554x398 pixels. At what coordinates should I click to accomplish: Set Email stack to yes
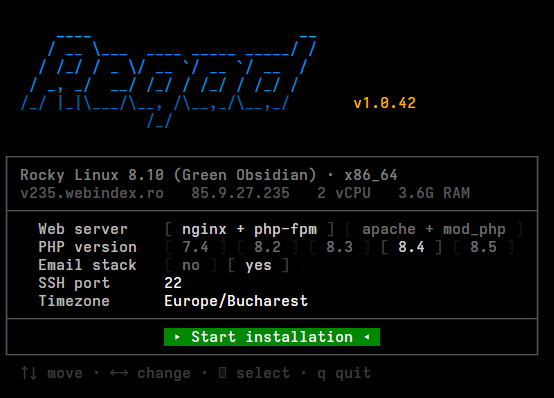pyautogui.click(x=258, y=265)
